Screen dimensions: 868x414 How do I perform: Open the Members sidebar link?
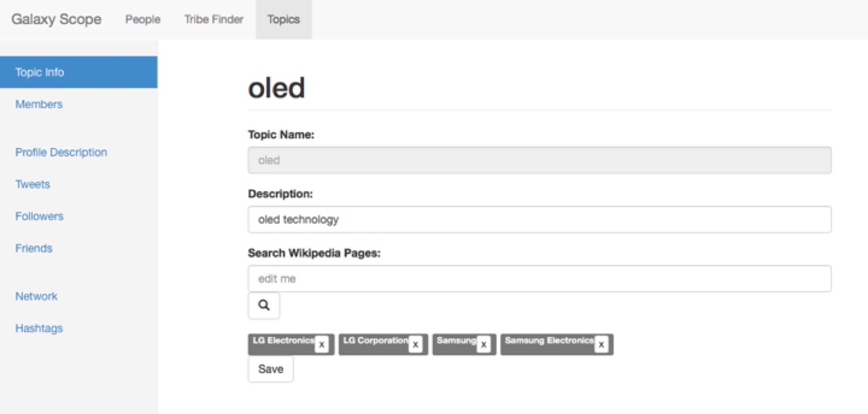click(x=39, y=104)
